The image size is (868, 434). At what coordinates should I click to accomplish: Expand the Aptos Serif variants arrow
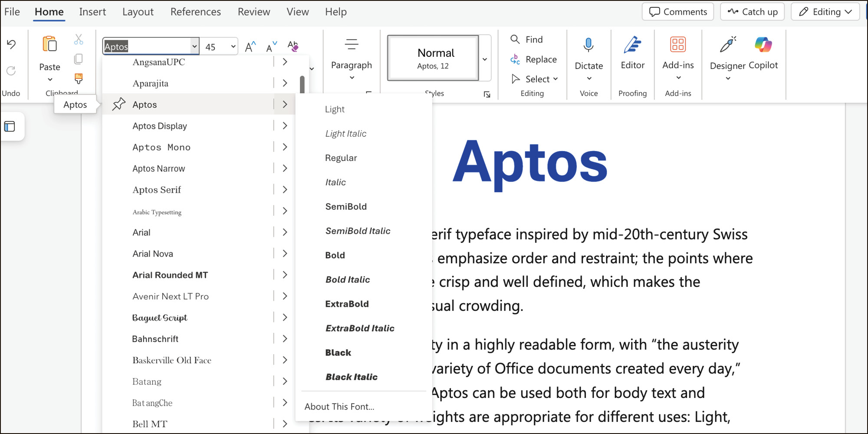(x=285, y=189)
